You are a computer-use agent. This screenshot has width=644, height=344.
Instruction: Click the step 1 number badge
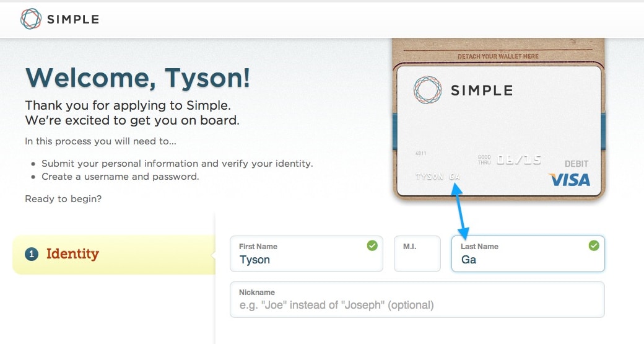pos(32,254)
